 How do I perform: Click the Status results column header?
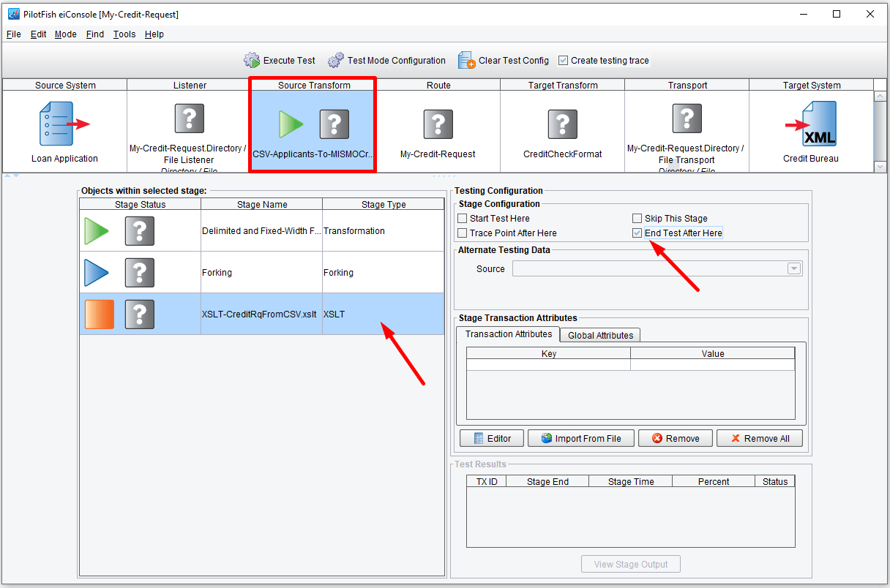[775, 482]
